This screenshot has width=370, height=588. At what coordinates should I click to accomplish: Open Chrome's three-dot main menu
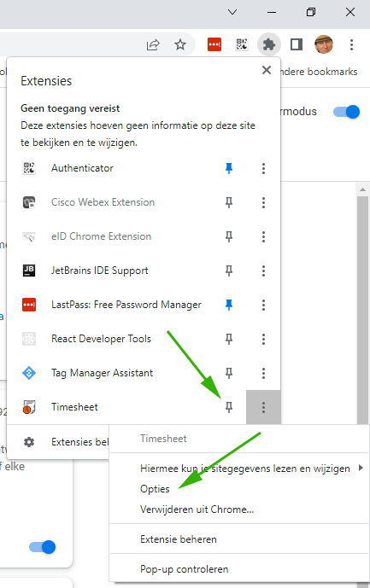351,44
